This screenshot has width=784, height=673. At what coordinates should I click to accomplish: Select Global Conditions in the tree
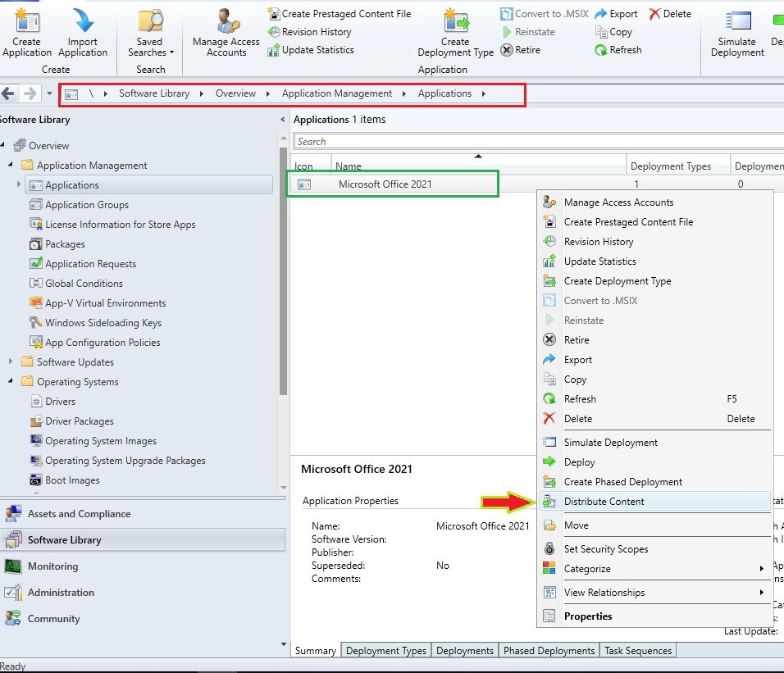[x=76, y=284]
